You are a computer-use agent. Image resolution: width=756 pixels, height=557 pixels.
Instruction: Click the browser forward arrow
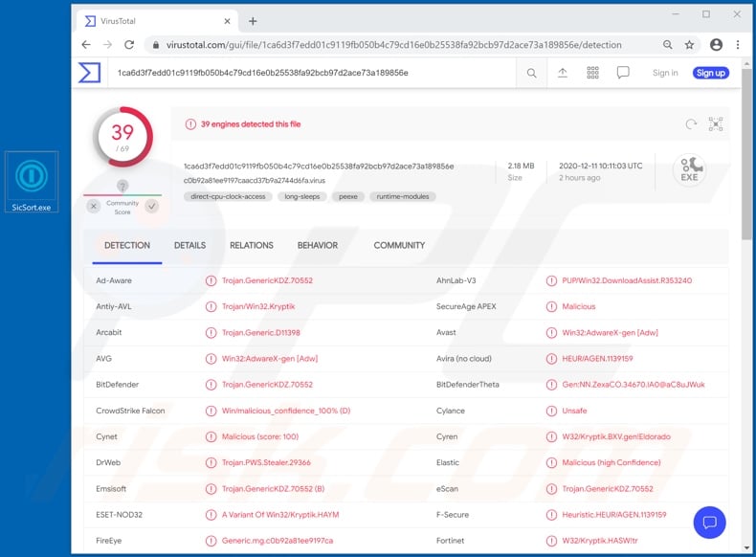coord(107,45)
